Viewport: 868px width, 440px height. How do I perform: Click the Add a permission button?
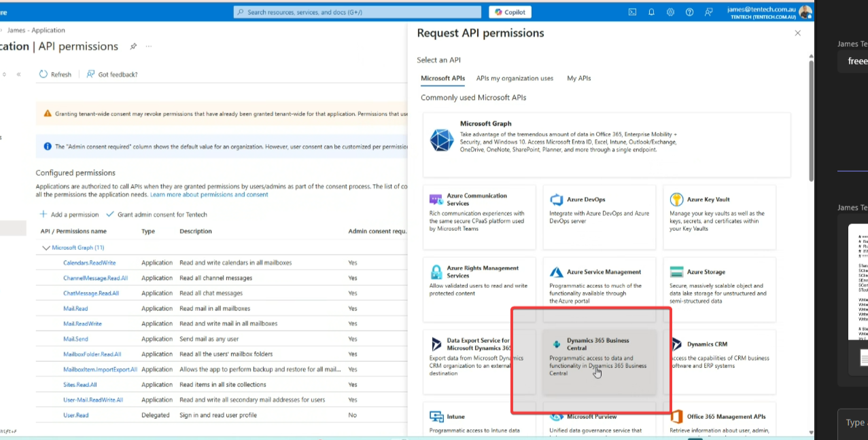(69, 215)
